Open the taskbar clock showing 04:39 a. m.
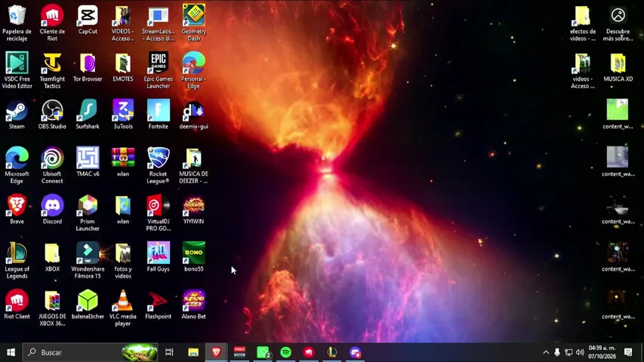The width and height of the screenshot is (644, 362). pyautogui.click(x=602, y=352)
